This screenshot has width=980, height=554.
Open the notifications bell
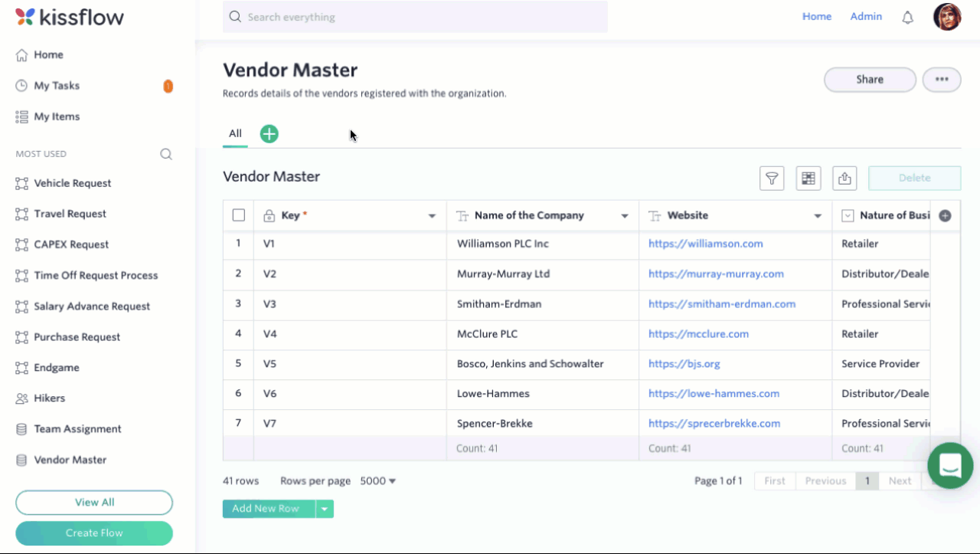pos(908,17)
